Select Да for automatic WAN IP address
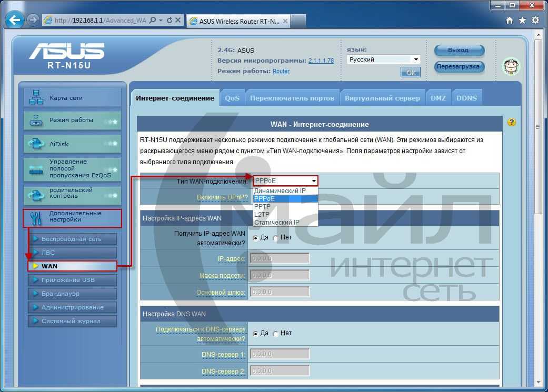Image resolution: width=548 pixels, height=392 pixels. click(x=256, y=238)
